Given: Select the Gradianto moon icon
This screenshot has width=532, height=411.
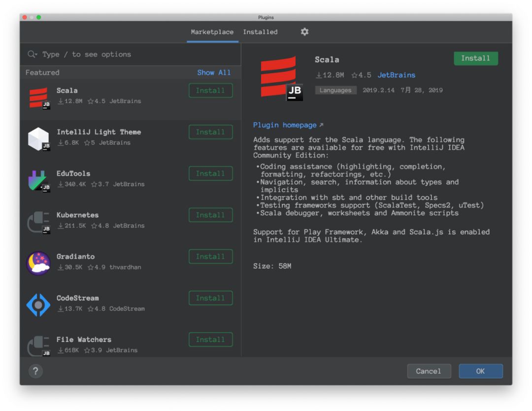Looking at the screenshot, I should click(38, 263).
